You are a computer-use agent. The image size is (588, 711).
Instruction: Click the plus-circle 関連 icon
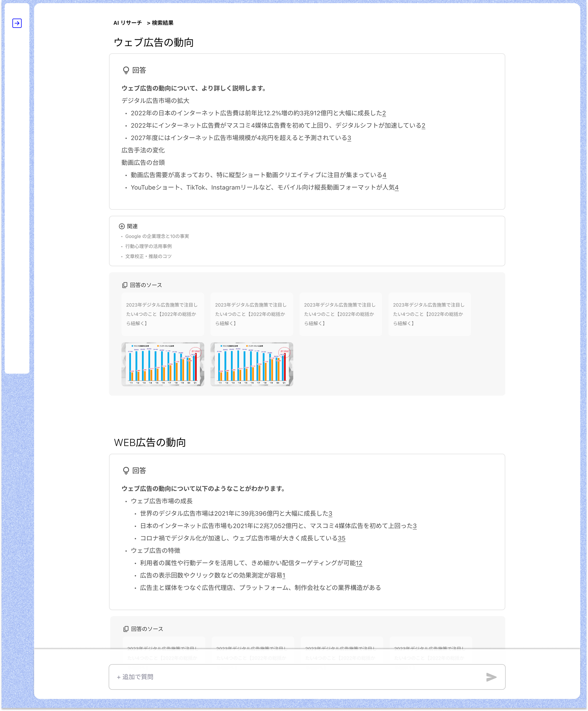[x=122, y=226]
